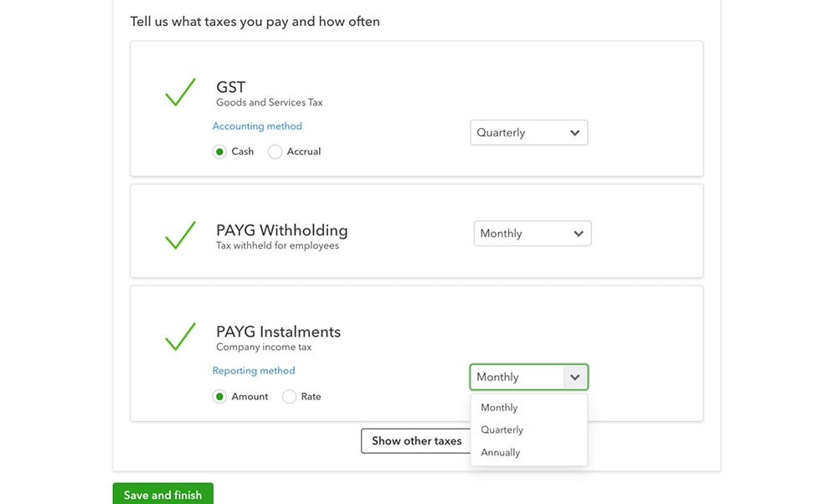Image resolution: width=834 pixels, height=504 pixels.
Task: Choose Amount as the reporting method
Action: tap(219, 397)
